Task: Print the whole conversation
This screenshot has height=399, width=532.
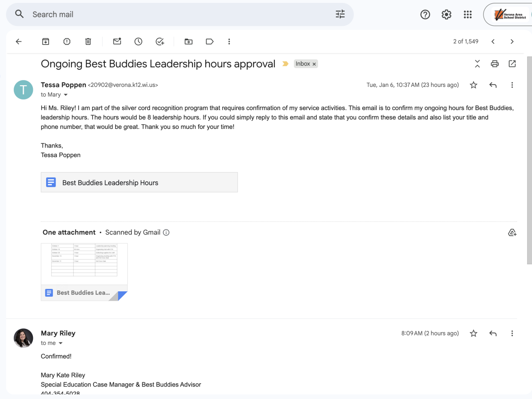Action: pyautogui.click(x=495, y=64)
